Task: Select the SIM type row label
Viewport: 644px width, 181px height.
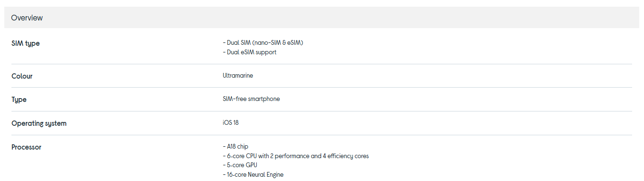Action: (26, 43)
